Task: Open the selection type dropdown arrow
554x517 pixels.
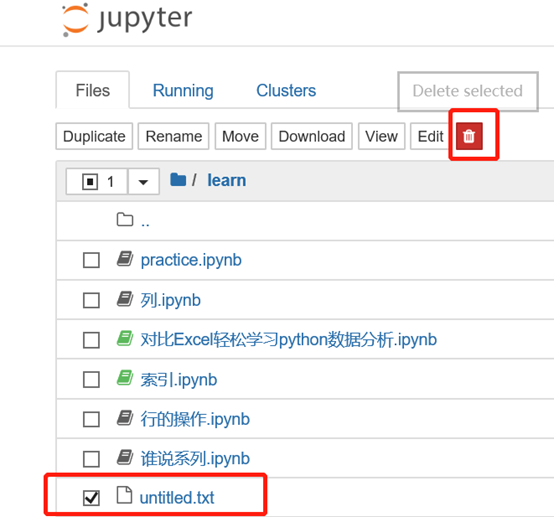Action: (x=143, y=182)
